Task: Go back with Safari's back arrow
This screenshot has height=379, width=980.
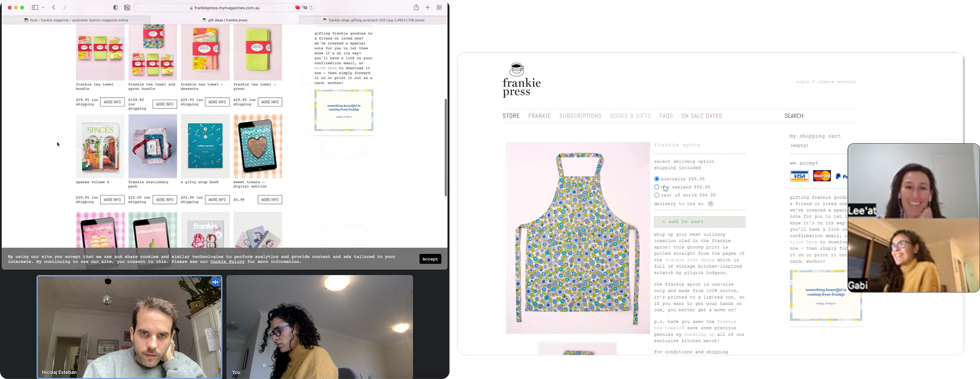Action: [54, 7]
